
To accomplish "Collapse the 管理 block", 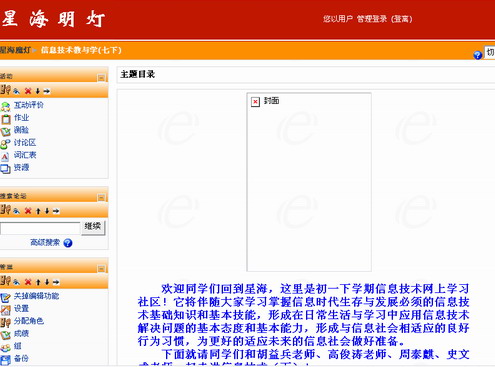I will 101,269.
